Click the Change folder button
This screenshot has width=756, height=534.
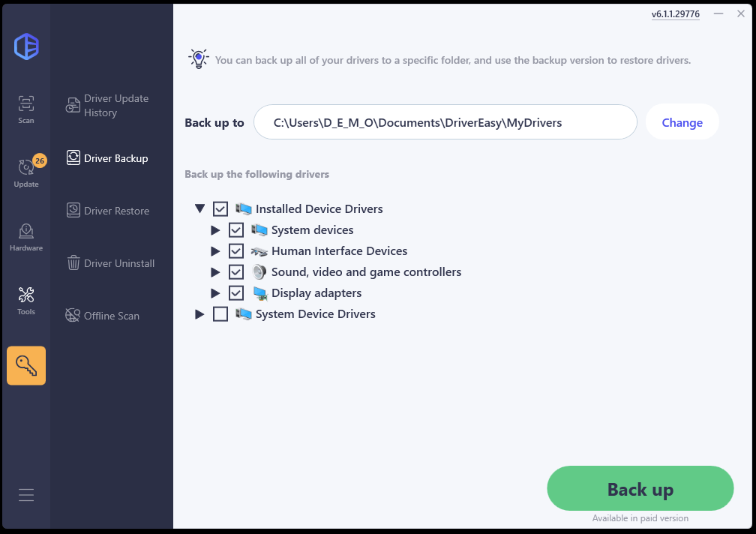tap(682, 122)
